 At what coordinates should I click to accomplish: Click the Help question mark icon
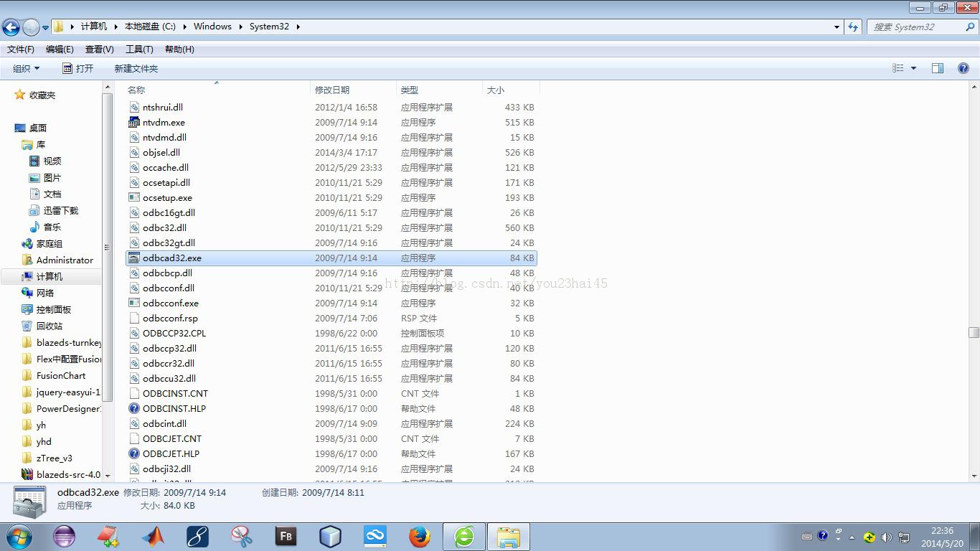(x=963, y=68)
